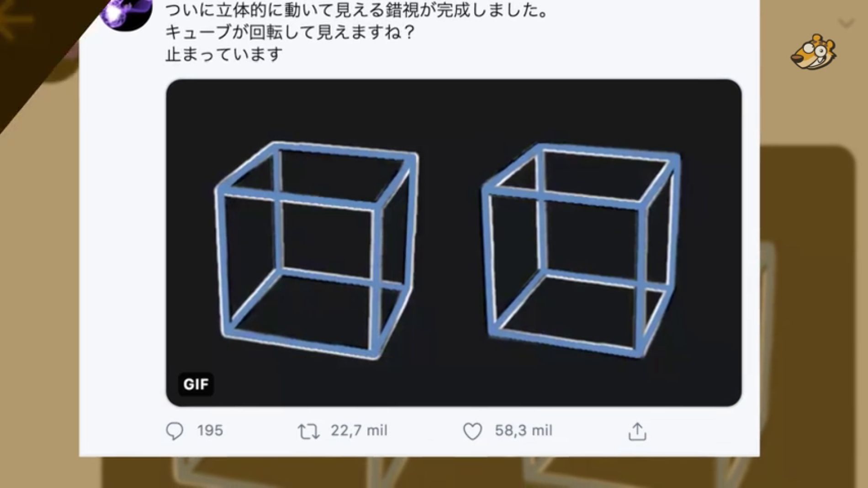Expand the chevron arrow at top right
The width and height of the screenshot is (868, 488).
847,23
